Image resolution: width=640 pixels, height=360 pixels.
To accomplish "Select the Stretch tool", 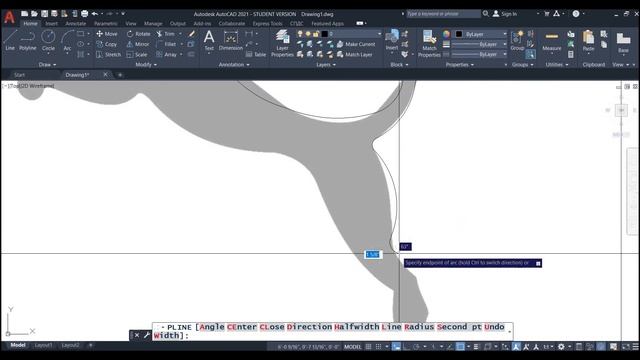I will 109,54.
